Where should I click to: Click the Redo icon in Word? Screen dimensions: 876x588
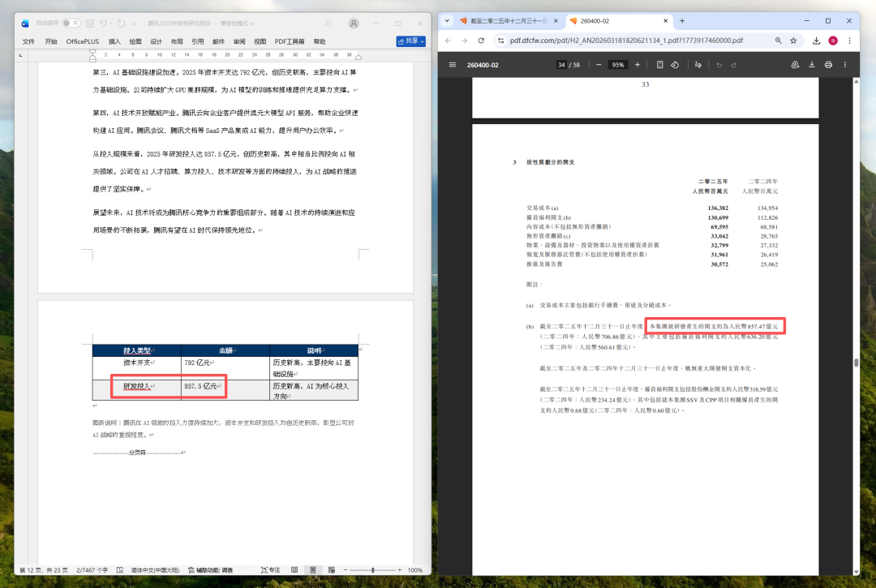pyautogui.click(x=121, y=23)
